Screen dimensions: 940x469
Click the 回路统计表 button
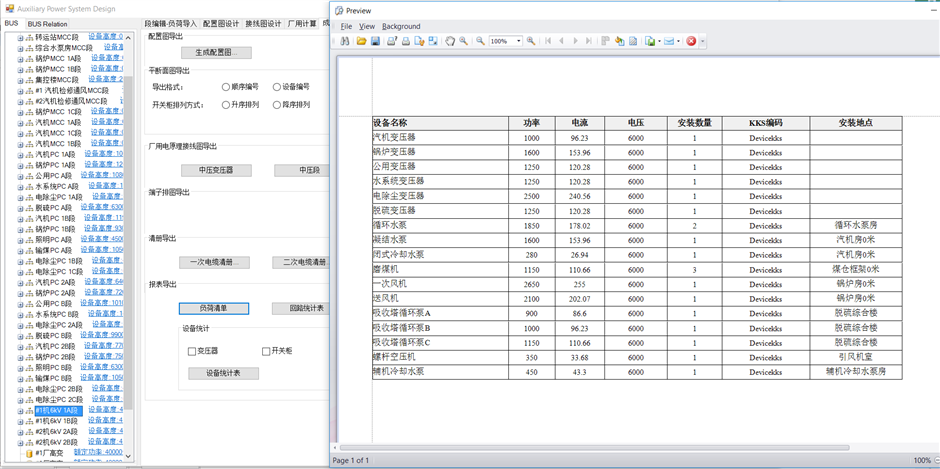(x=302, y=308)
